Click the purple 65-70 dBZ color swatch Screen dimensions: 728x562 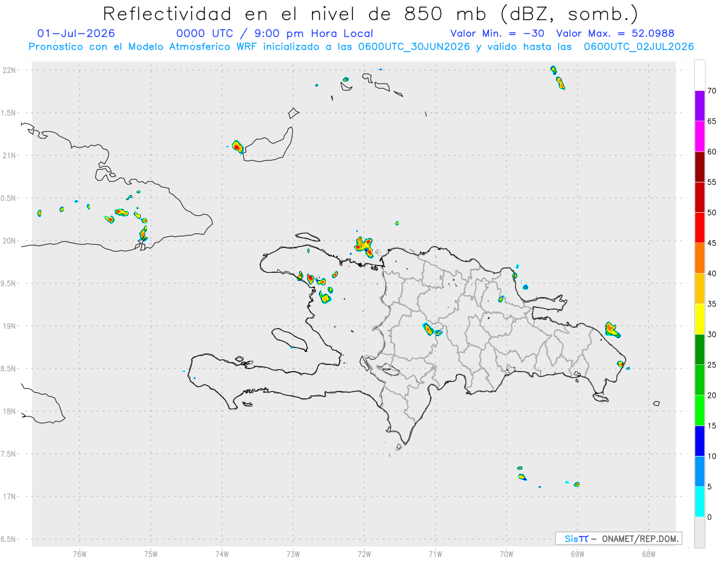(x=699, y=106)
